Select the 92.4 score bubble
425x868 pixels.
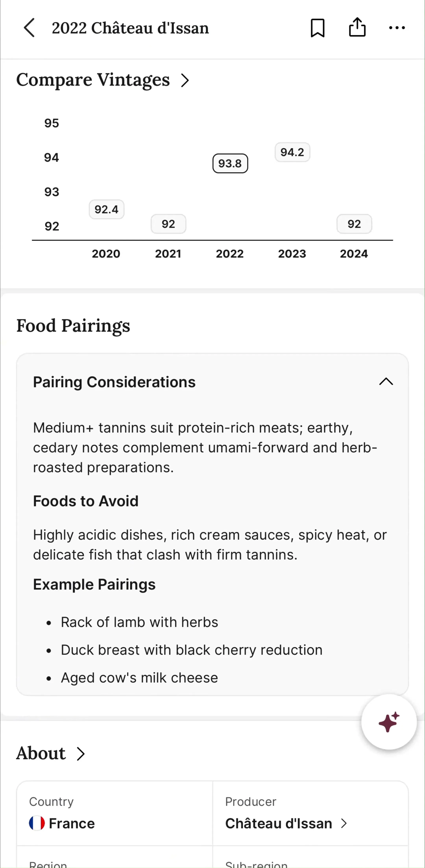tap(106, 210)
